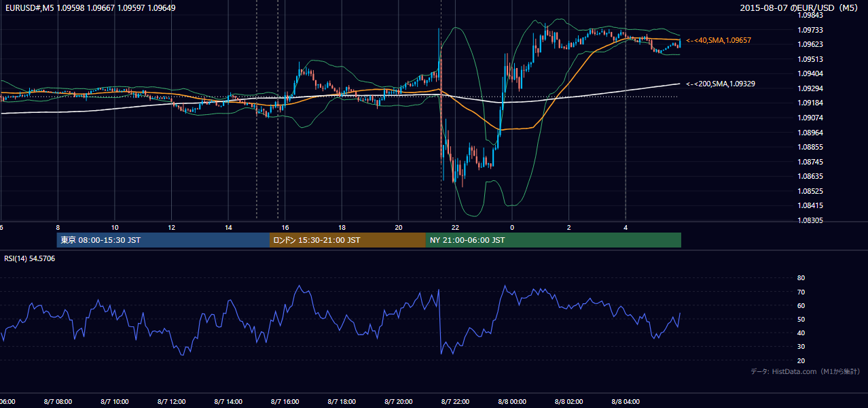Viewport: 868px width, 408px height.
Task: Click hour label 0 on chart time axis
Action: point(512,227)
